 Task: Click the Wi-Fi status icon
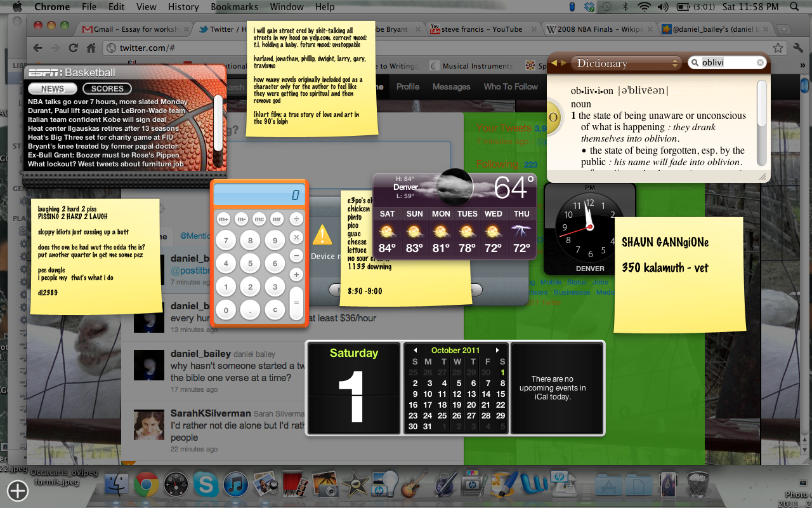[x=645, y=7]
